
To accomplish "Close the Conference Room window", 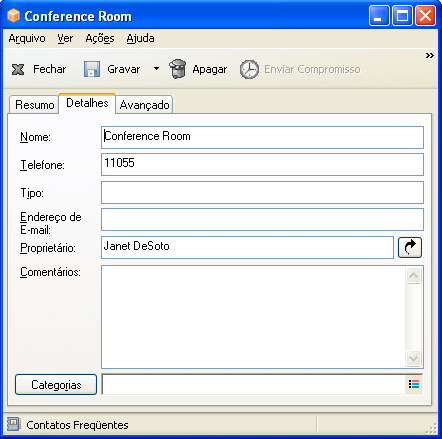I will [x=425, y=16].
